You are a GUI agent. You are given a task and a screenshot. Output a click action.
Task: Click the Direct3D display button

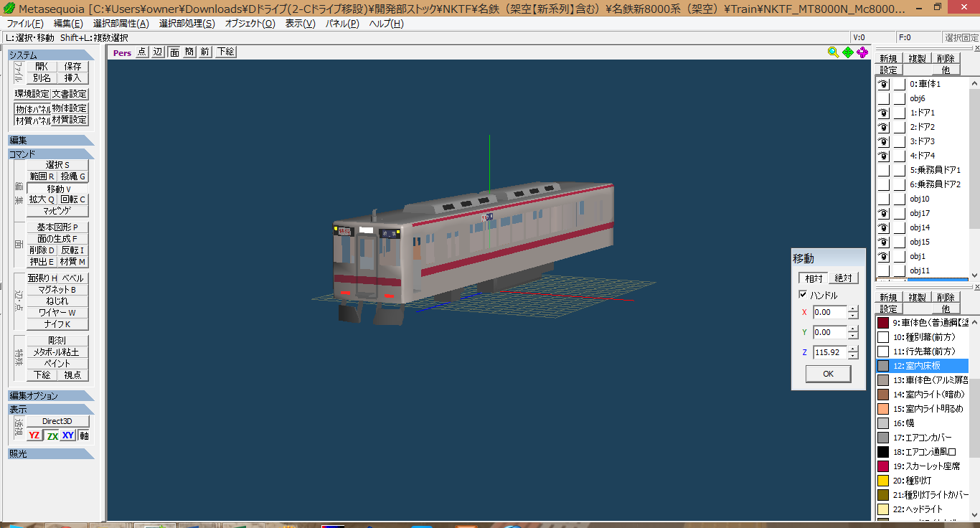point(57,421)
